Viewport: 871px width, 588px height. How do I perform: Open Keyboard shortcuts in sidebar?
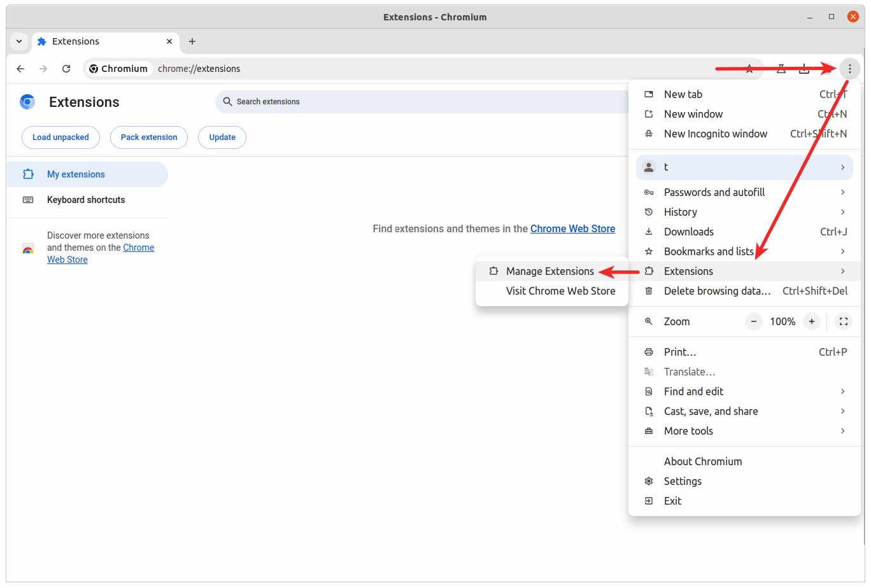[x=86, y=200]
